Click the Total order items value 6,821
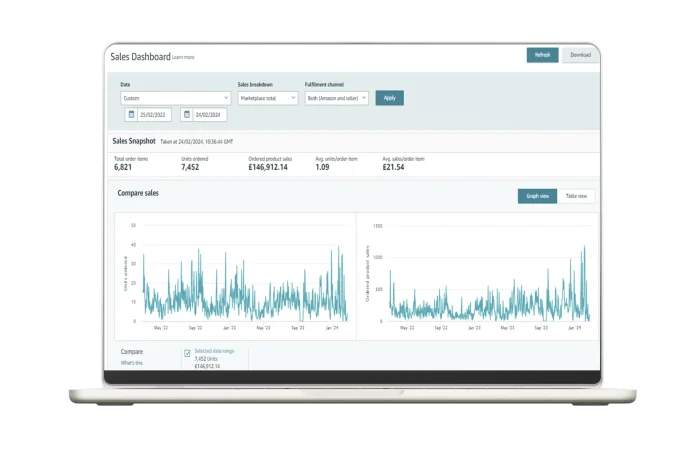The height and width of the screenshot is (450, 700). pyautogui.click(x=123, y=167)
